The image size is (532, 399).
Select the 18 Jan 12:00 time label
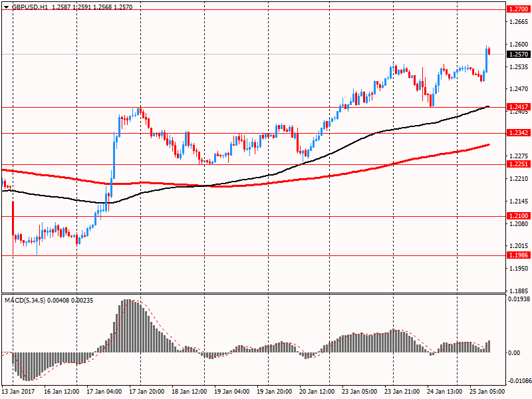click(x=190, y=391)
